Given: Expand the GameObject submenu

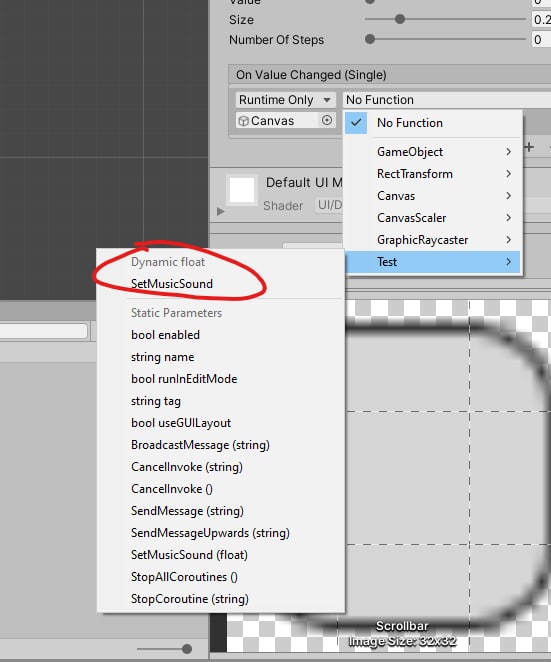Looking at the screenshot, I should 433,152.
